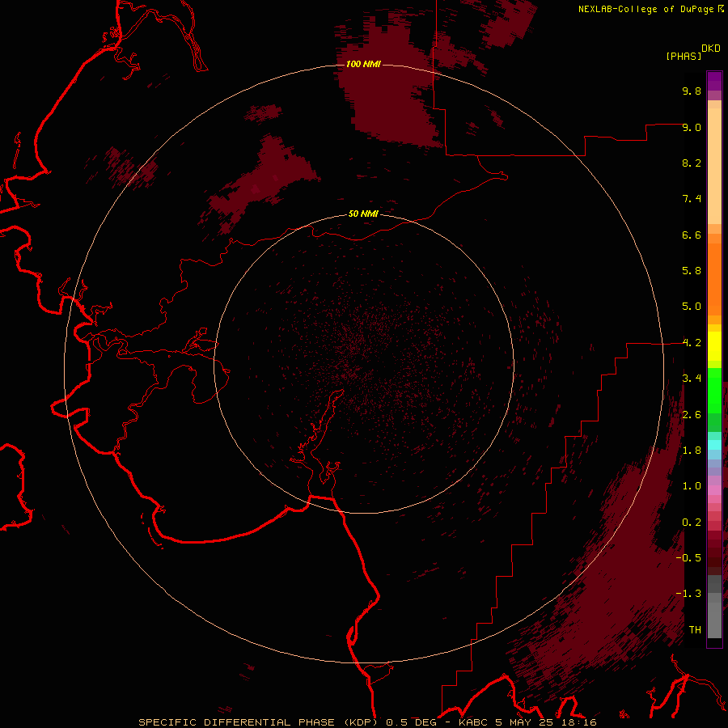Click the 50 NMI range ring label
Viewport: 728px width, 728px height.
[x=363, y=214]
